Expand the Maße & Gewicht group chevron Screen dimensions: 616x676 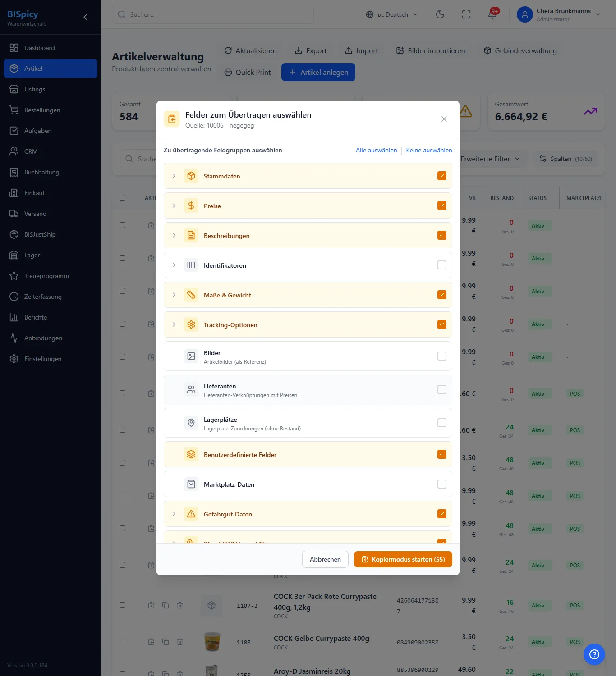174,295
